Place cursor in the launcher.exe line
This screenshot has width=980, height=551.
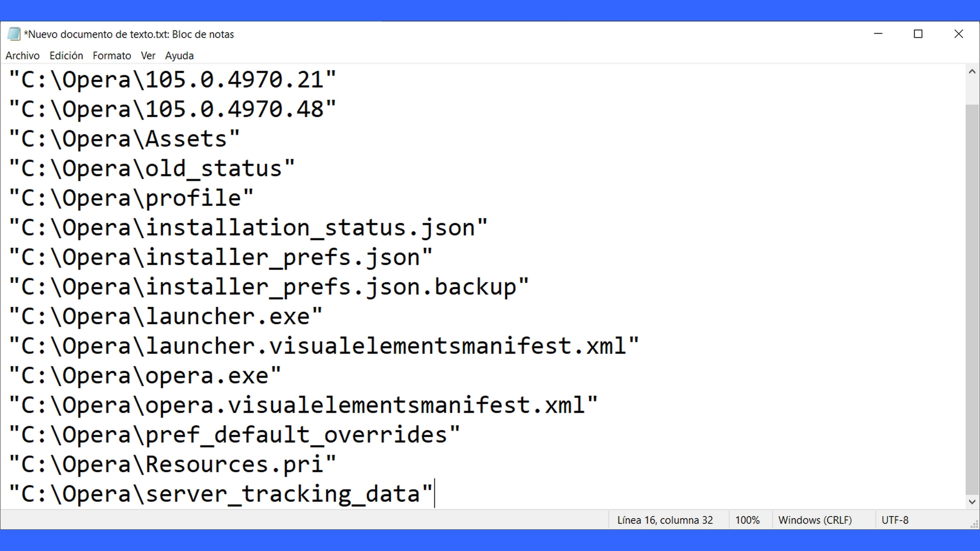point(165,316)
